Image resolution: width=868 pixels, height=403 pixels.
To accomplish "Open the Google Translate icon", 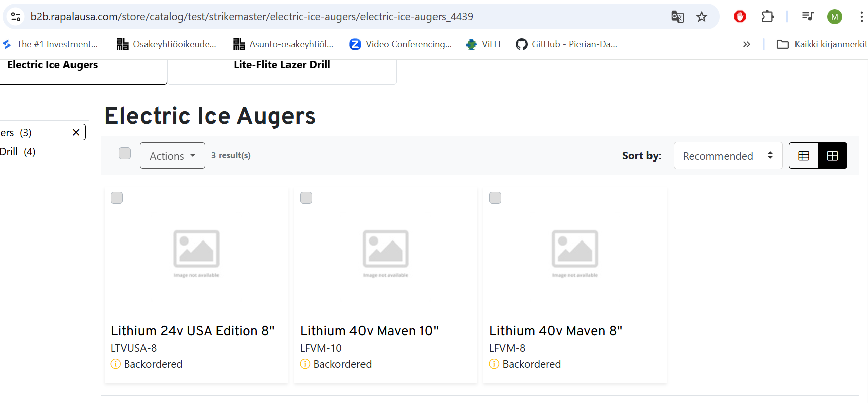I will click(677, 17).
